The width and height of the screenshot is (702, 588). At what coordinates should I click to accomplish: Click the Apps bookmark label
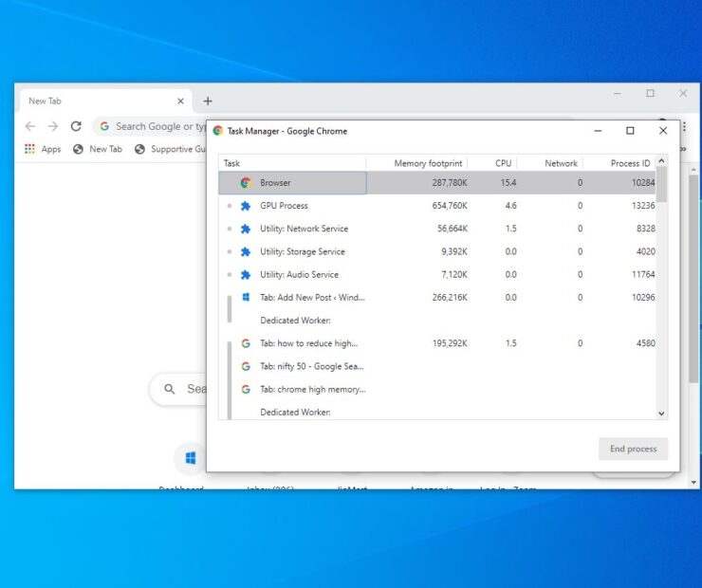[51, 150]
